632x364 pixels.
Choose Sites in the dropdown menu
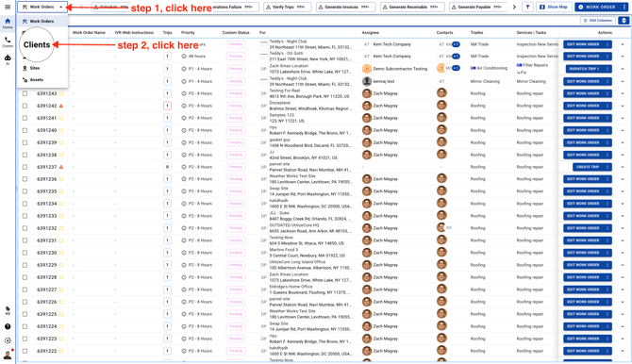(42, 68)
